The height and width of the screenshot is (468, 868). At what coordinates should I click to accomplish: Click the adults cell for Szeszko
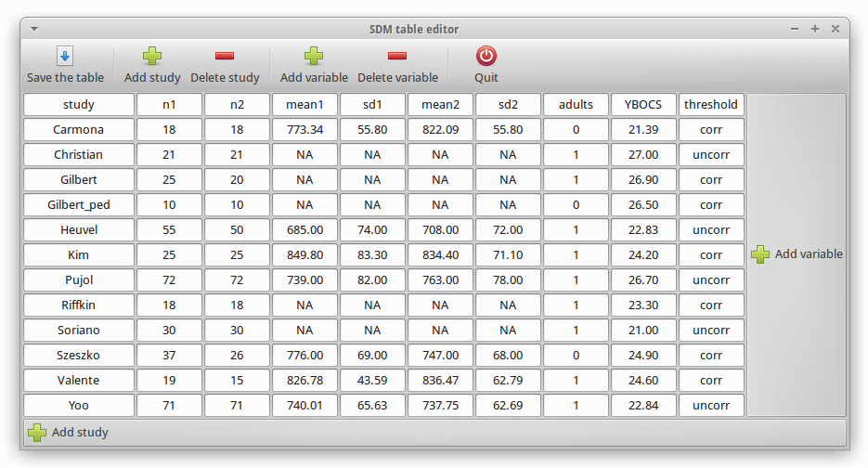click(576, 356)
